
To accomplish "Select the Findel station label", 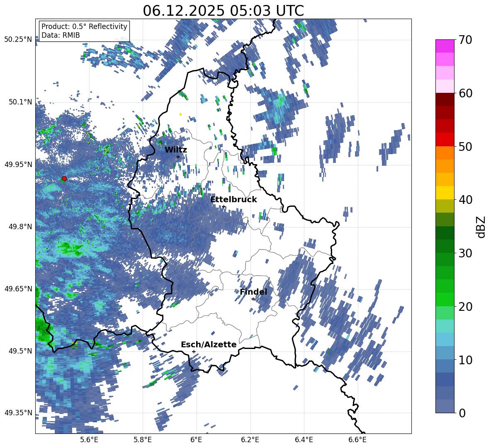I will coord(253,292).
